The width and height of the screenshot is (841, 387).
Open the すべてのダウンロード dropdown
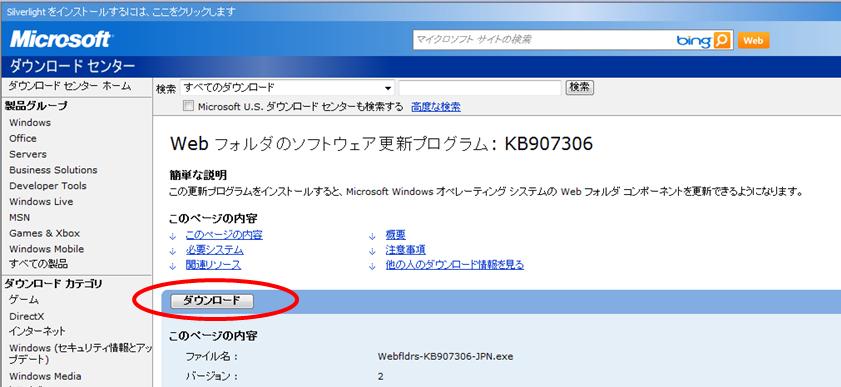(287, 87)
